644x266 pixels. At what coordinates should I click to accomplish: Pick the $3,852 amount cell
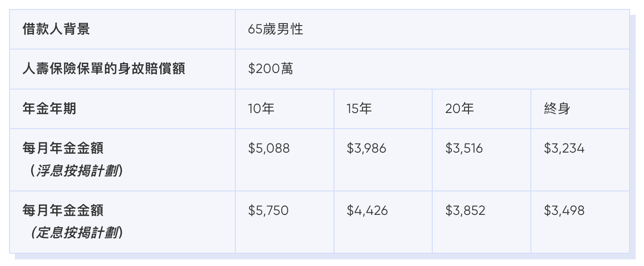(x=465, y=211)
